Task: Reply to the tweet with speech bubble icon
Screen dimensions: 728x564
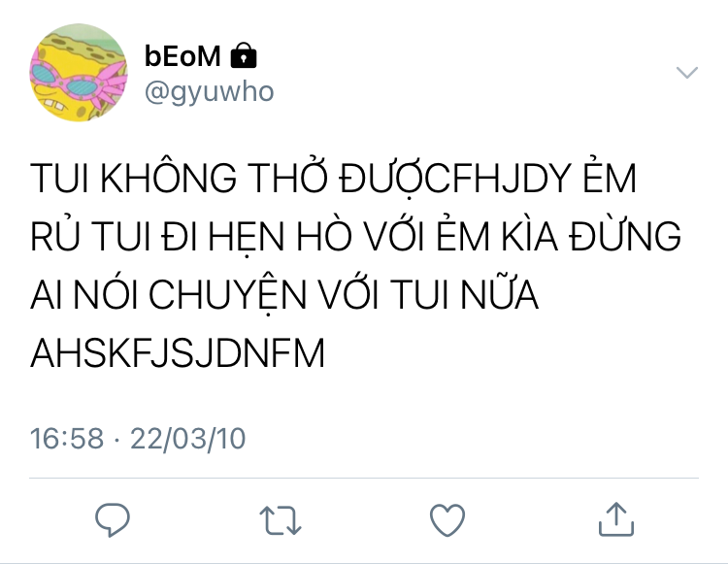Action: (113, 519)
